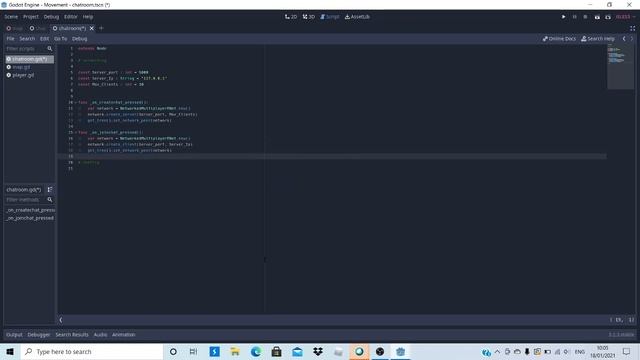Open the Script workspace

click(330, 17)
